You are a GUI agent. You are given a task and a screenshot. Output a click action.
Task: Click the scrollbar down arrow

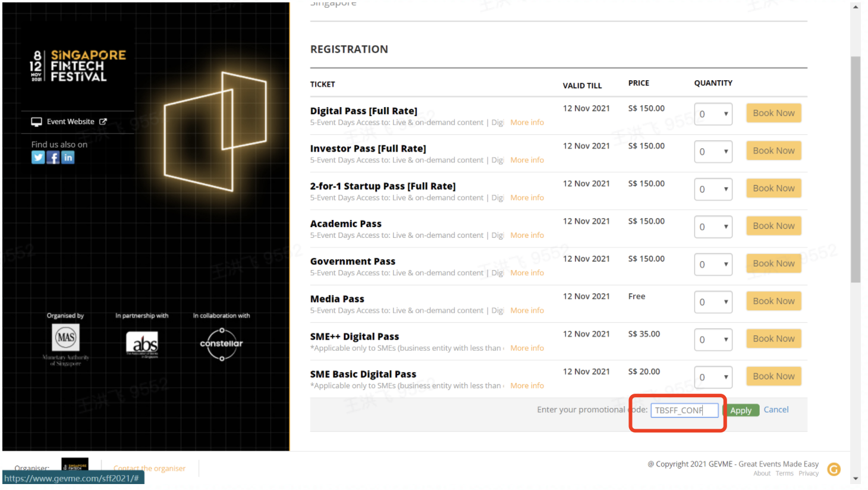pos(856,479)
